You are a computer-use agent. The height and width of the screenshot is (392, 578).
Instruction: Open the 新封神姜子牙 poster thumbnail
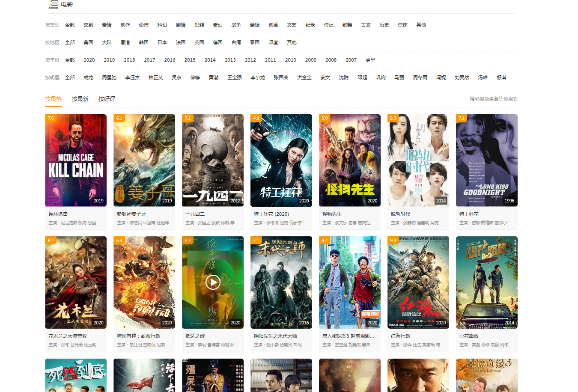click(144, 160)
